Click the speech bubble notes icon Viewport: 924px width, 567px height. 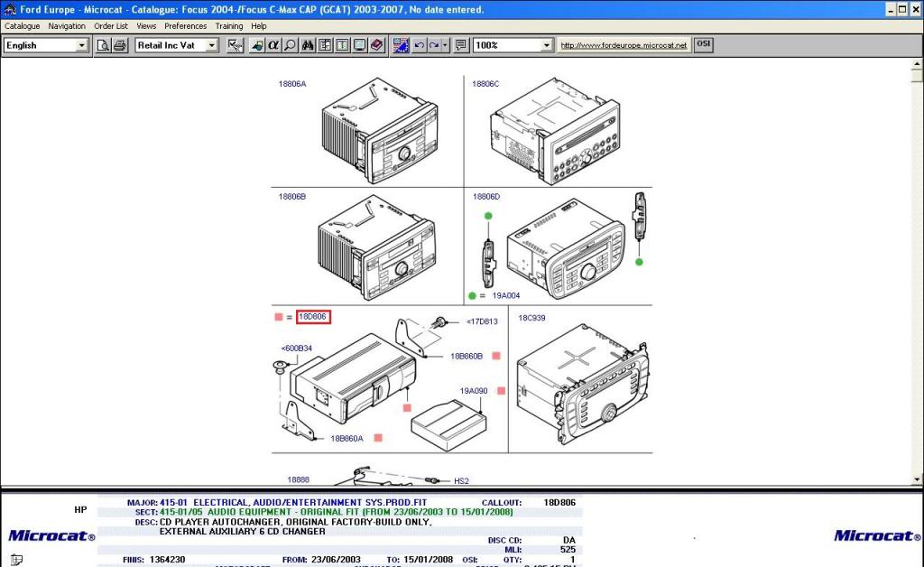[461, 45]
